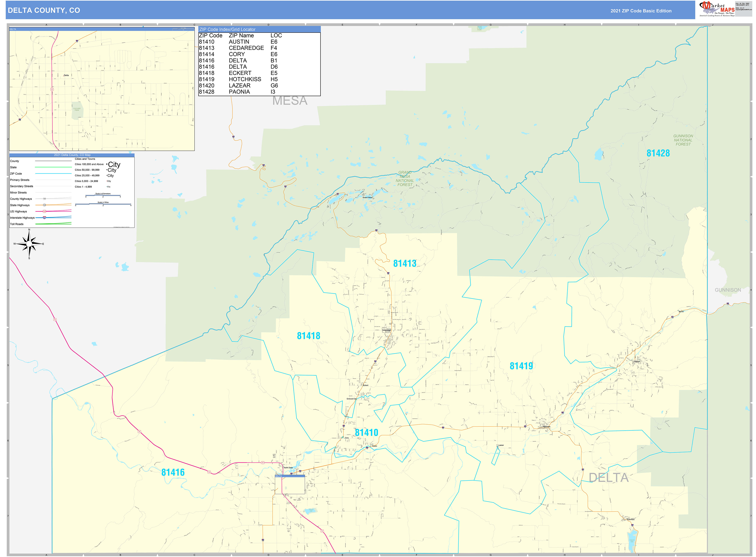Click the largest 'City' sample in legend
The image size is (756, 557).
pos(114,165)
